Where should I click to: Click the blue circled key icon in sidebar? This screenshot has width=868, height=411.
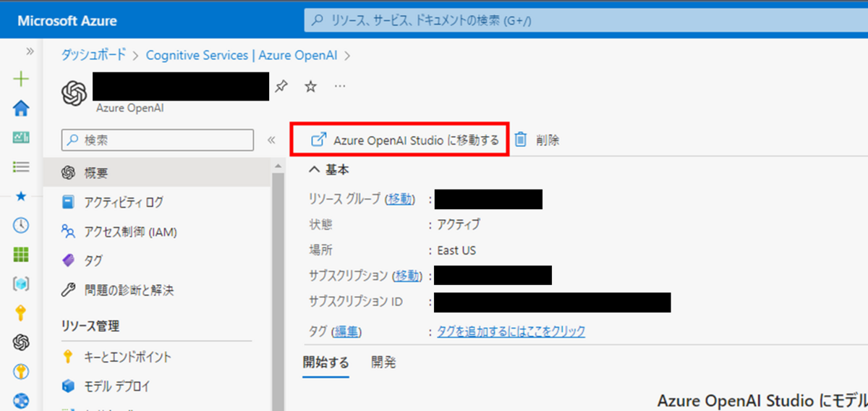22,371
